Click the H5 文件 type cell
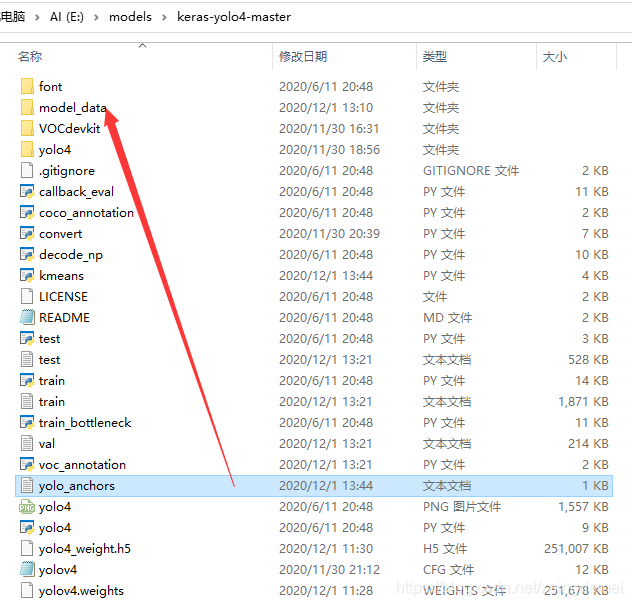 click(445, 548)
